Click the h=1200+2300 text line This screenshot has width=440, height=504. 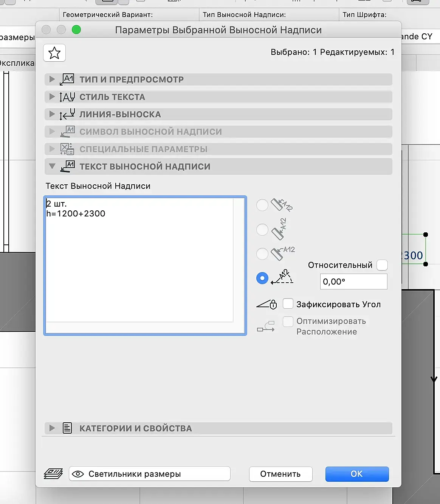click(76, 213)
